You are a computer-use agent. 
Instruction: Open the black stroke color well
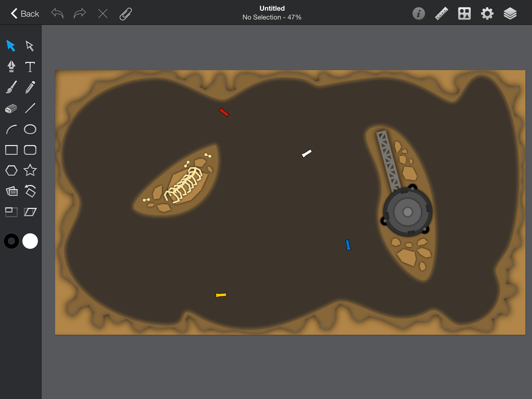coord(11,241)
